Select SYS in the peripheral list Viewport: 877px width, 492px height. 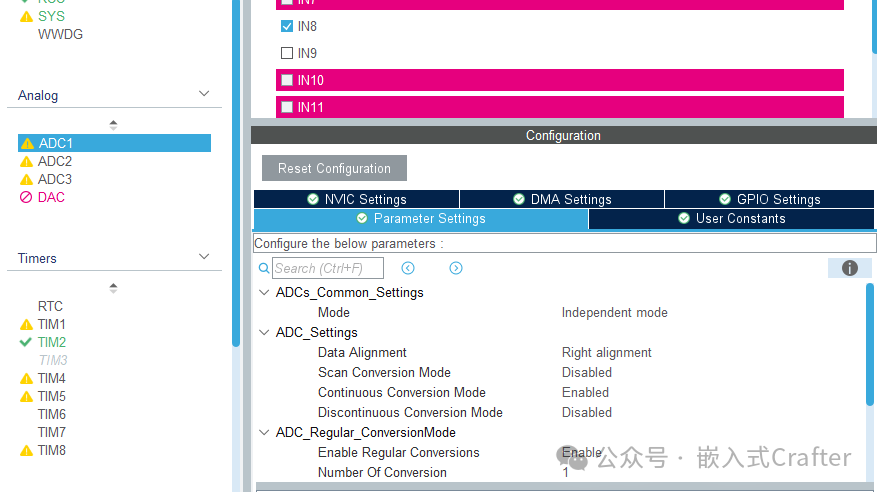51,16
